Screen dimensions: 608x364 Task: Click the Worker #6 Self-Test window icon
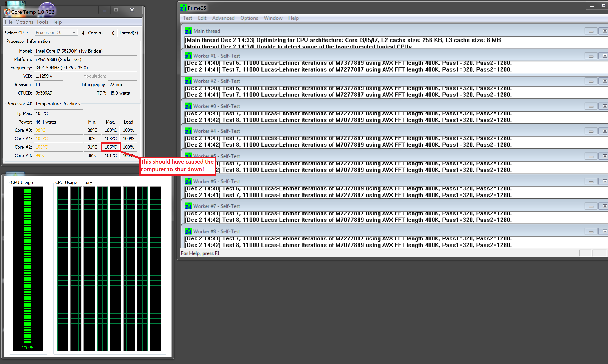pos(188,181)
